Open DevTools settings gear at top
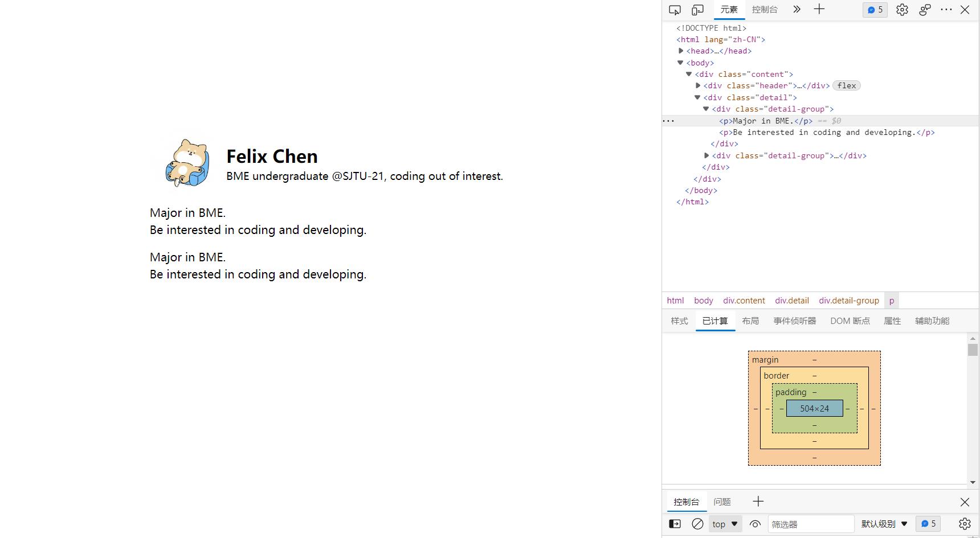 pyautogui.click(x=902, y=10)
